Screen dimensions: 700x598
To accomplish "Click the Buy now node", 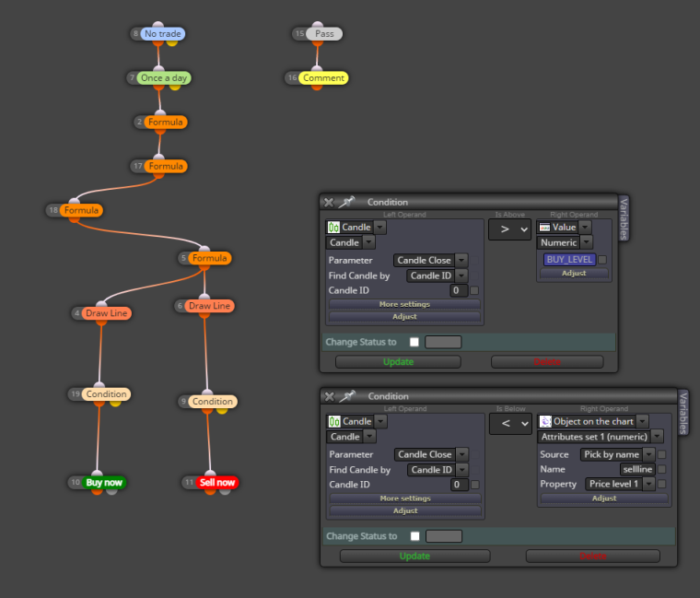I will point(103,482).
